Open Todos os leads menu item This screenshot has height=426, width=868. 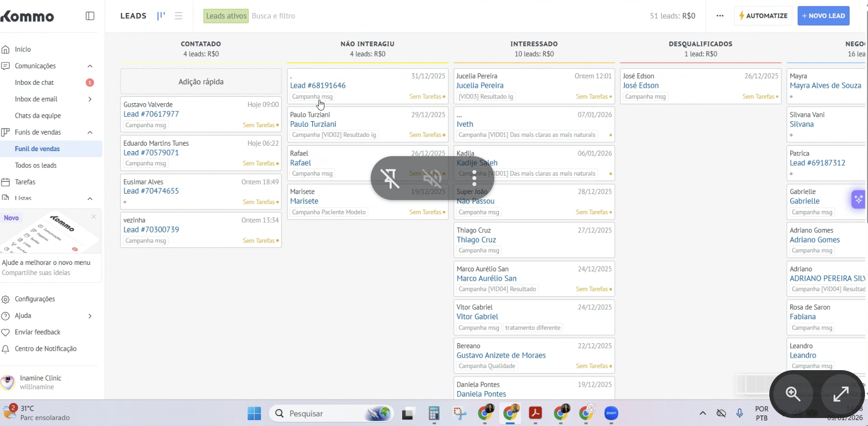pos(36,166)
